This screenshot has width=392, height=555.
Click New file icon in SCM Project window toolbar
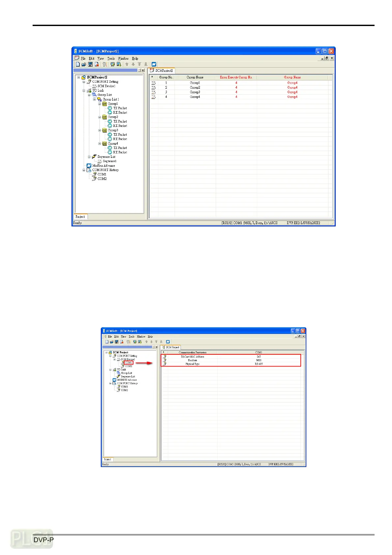point(107,342)
